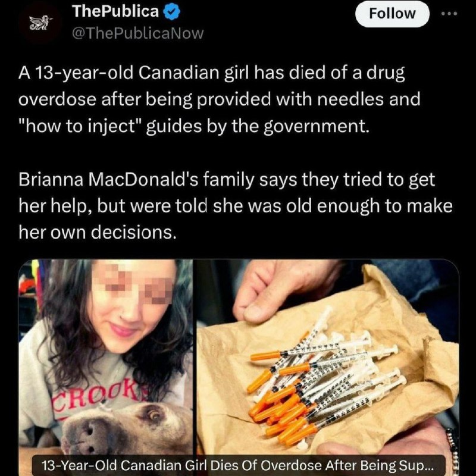Select the first paragraph about 13-year-old girl
The height and width of the screenshot is (476, 476).
coord(219,99)
